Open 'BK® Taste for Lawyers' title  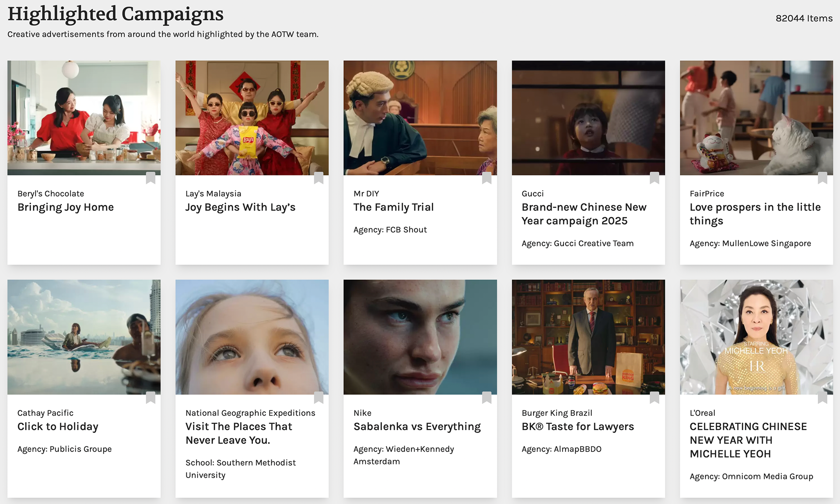click(578, 427)
